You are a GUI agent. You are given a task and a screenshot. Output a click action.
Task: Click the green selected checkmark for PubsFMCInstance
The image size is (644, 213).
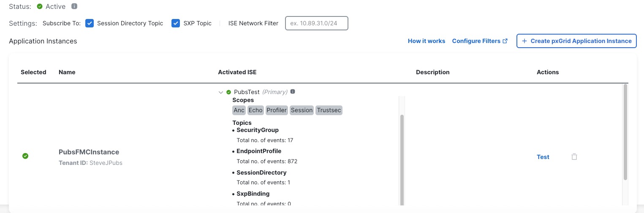[25, 156]
